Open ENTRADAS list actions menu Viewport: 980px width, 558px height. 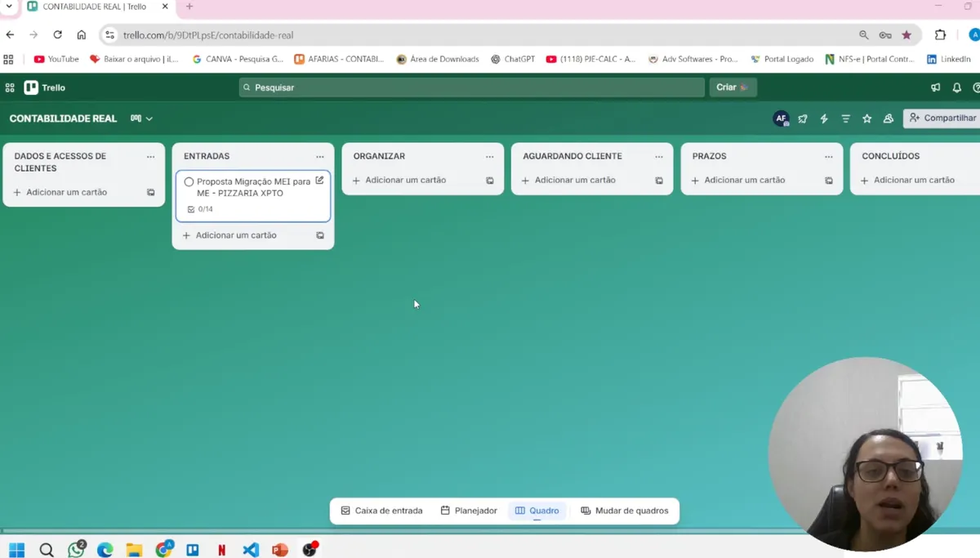coord(320,156)
